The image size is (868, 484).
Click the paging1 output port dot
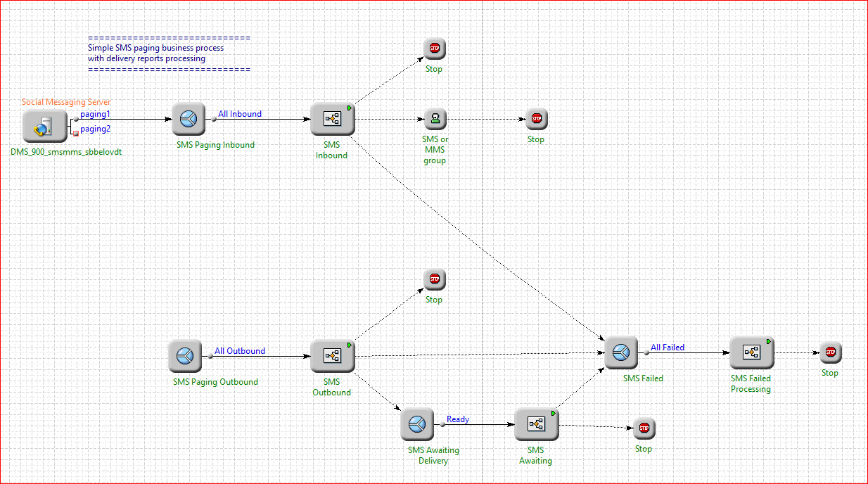(x=76, y=120)
